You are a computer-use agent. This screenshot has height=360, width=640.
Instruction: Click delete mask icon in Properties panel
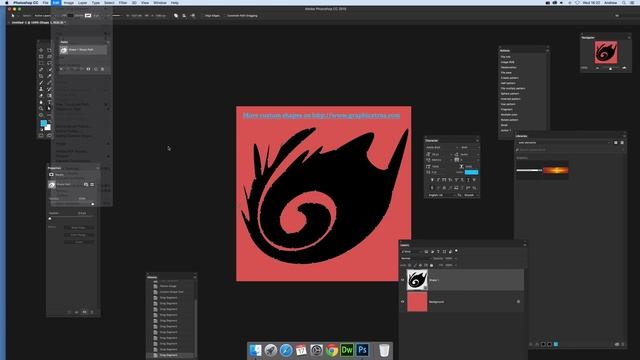tap(92, 312)
